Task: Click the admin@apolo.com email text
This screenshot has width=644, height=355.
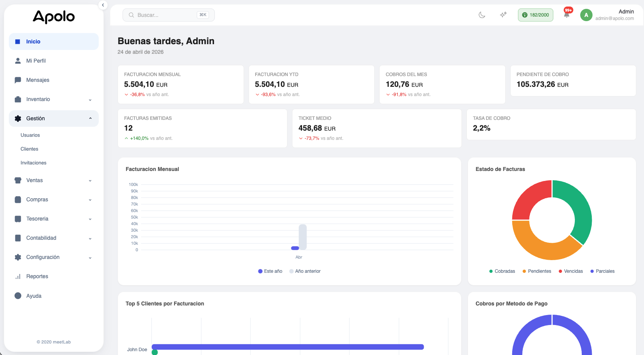Action: (614, 18)
